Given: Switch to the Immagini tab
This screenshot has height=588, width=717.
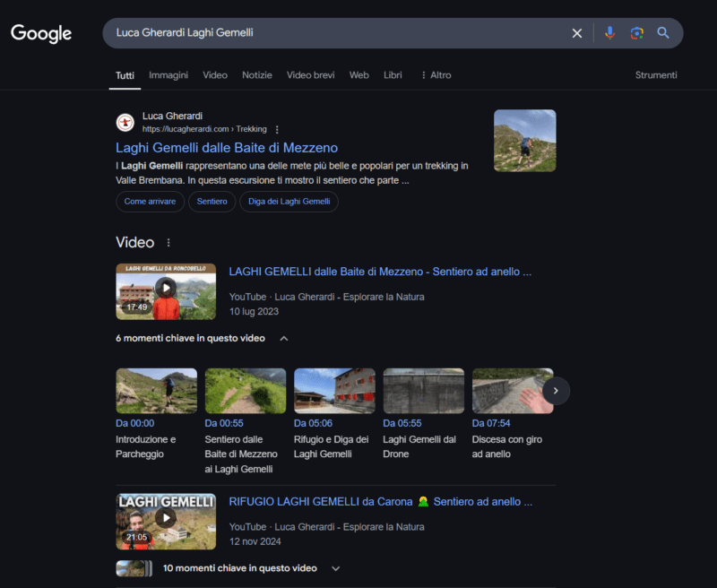Looking at the screenshot, I should pos(168,75).
